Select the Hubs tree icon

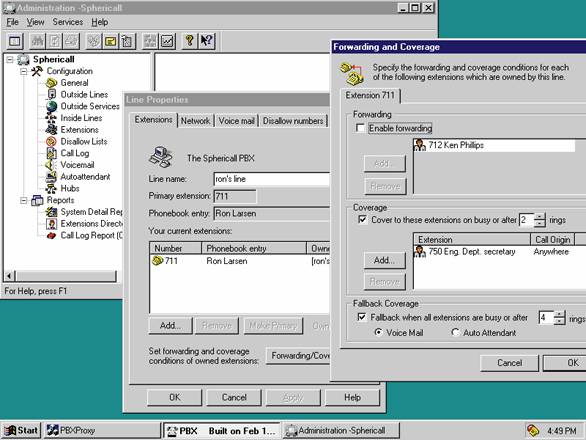51,188
